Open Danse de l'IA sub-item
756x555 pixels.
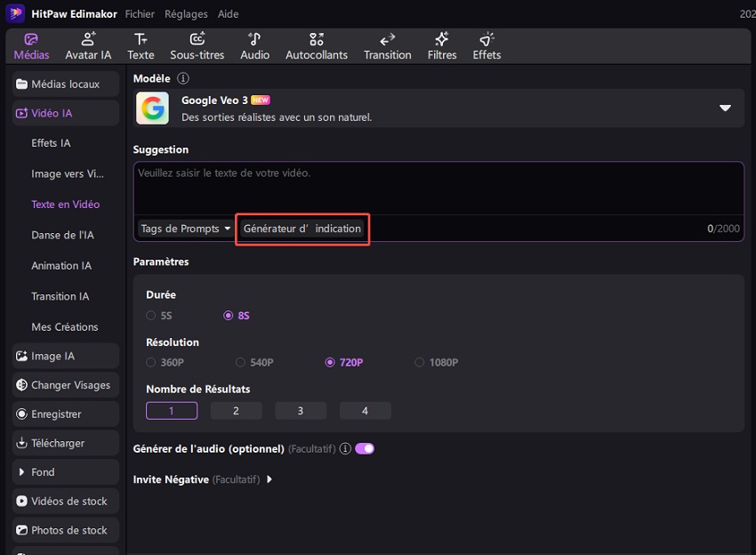pyautogui.click(x=62, y=236)
